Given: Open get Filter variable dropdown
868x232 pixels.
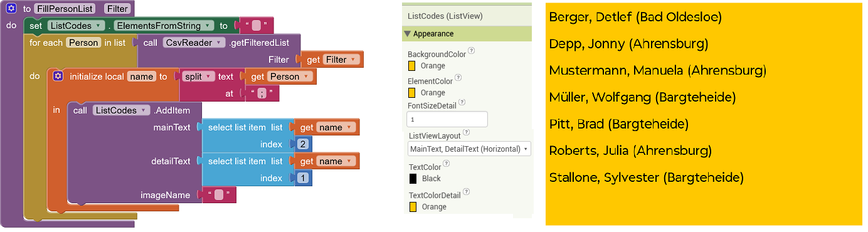Looking at the screenshot, I should tap(341, 60).
